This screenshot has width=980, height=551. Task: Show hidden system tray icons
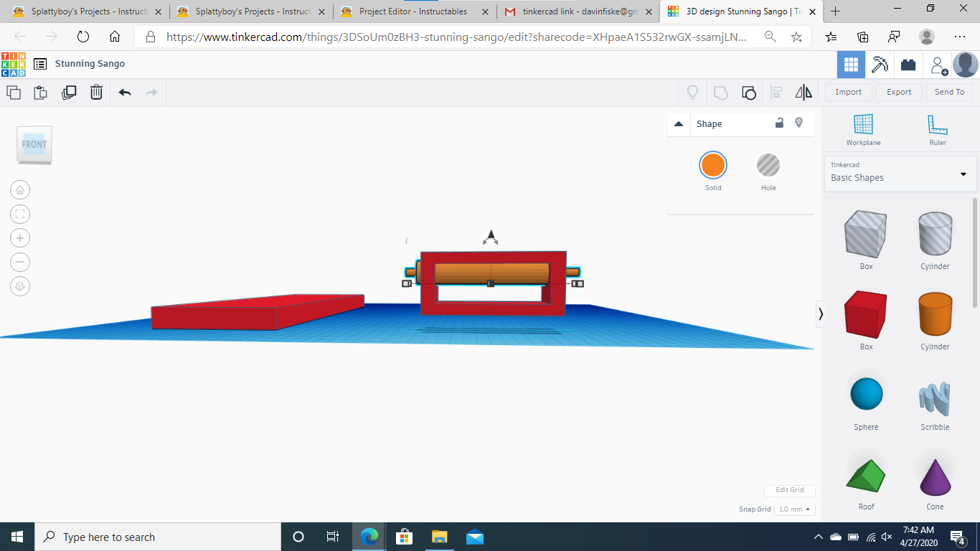click(819, 537)
